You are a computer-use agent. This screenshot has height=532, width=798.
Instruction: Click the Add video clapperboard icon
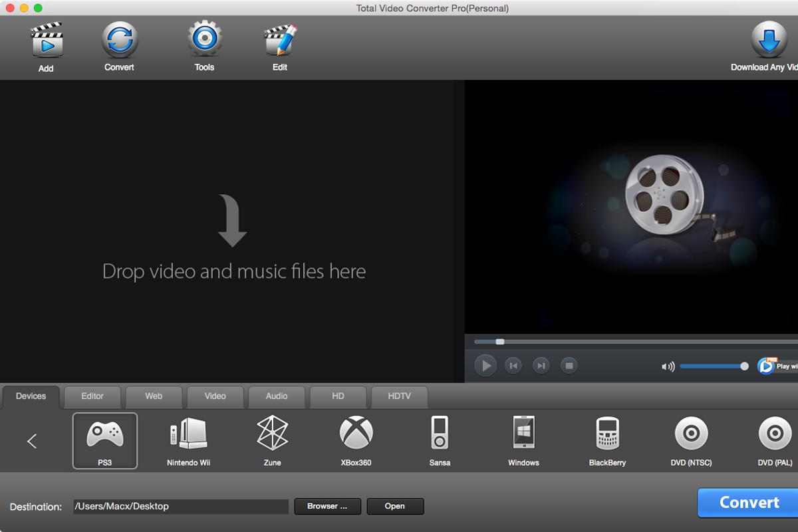pos(47,40)
